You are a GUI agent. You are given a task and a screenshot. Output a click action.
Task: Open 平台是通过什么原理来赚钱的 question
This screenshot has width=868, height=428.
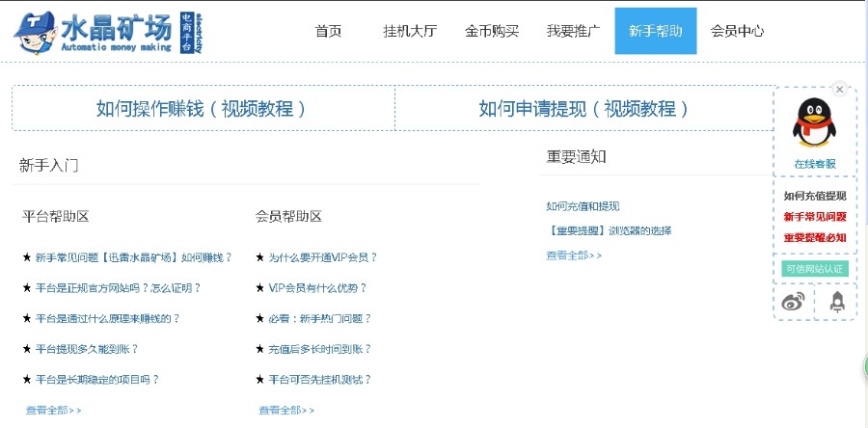pos(107,318)
